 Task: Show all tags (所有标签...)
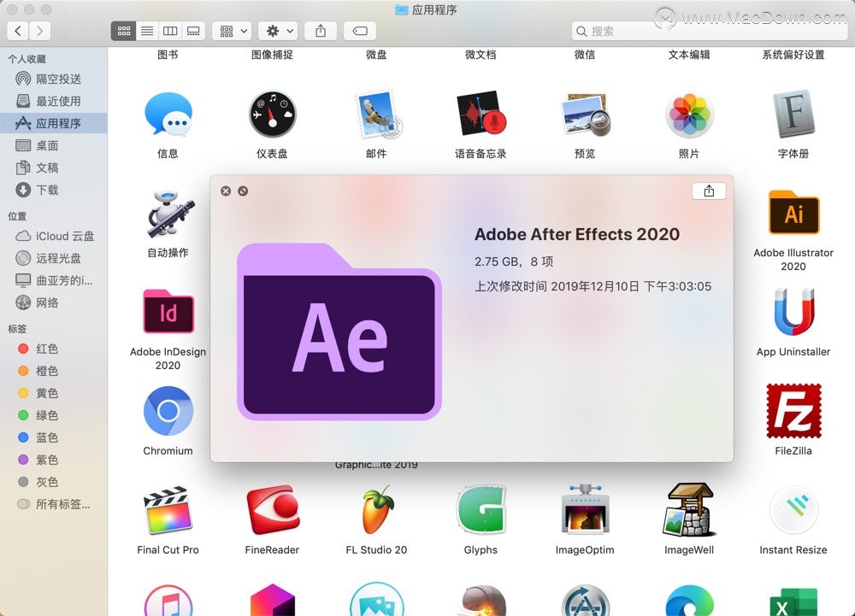53,504
